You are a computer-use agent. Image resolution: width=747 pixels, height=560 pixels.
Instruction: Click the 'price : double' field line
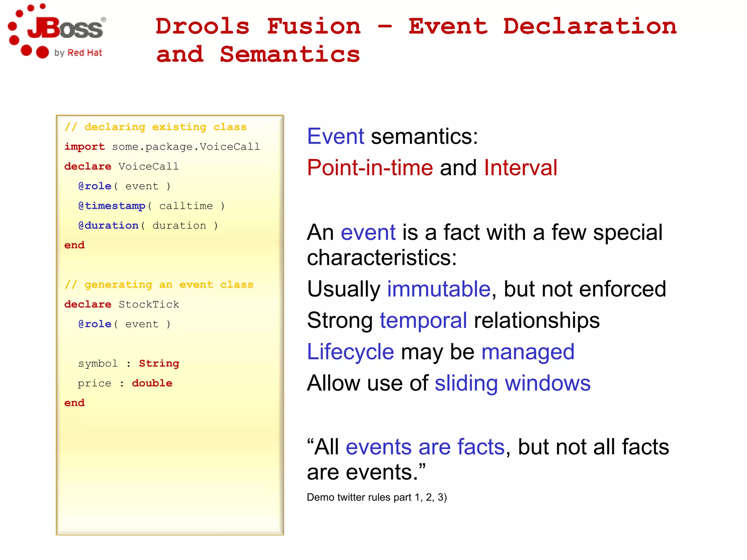pyautogui.click(x=125, y=383)
